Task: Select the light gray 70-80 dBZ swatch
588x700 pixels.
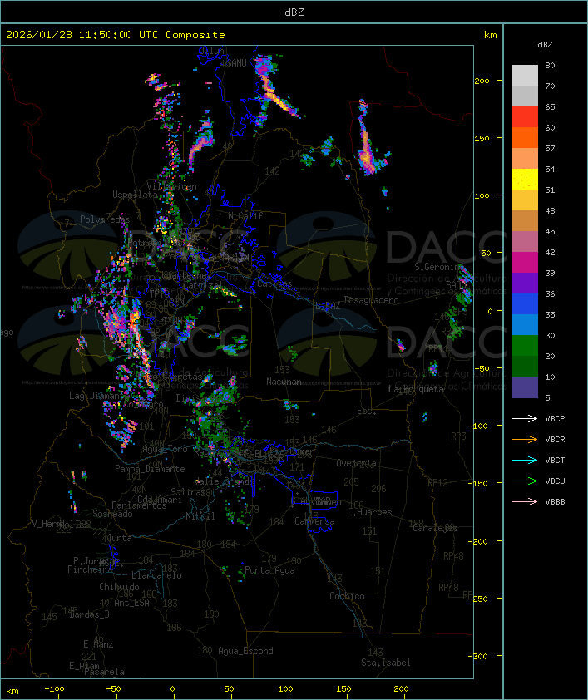Action: click(525, 76)
